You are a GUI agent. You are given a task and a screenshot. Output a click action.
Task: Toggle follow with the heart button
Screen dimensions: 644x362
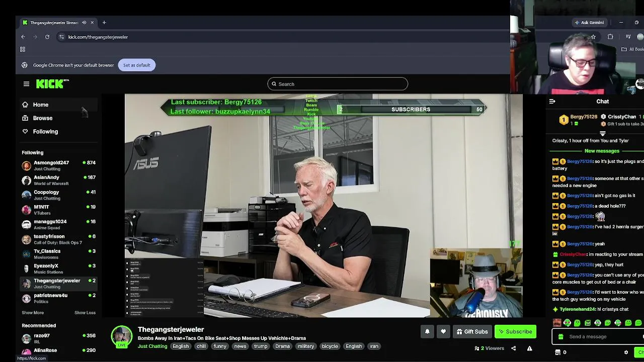tap(443, 332)
